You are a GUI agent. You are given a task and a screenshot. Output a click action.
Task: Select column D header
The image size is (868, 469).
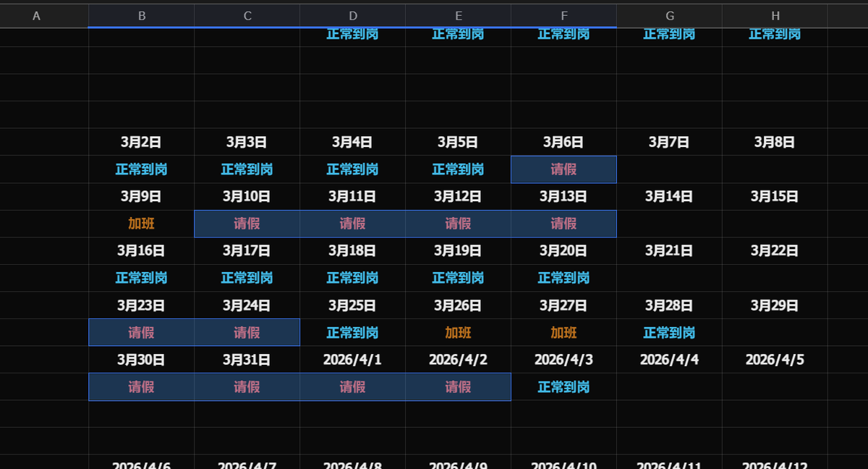pos(353,16)
